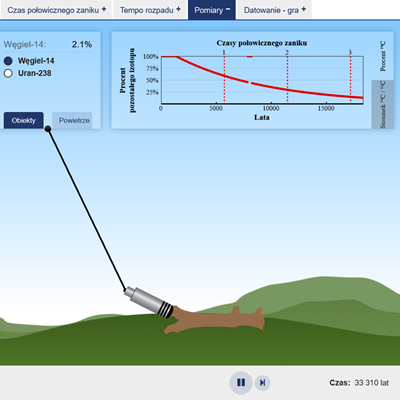Switch graph to Stosunek 14C/12C tab
The height and width of the screenshot is (400, 400).
pos(383,104)
